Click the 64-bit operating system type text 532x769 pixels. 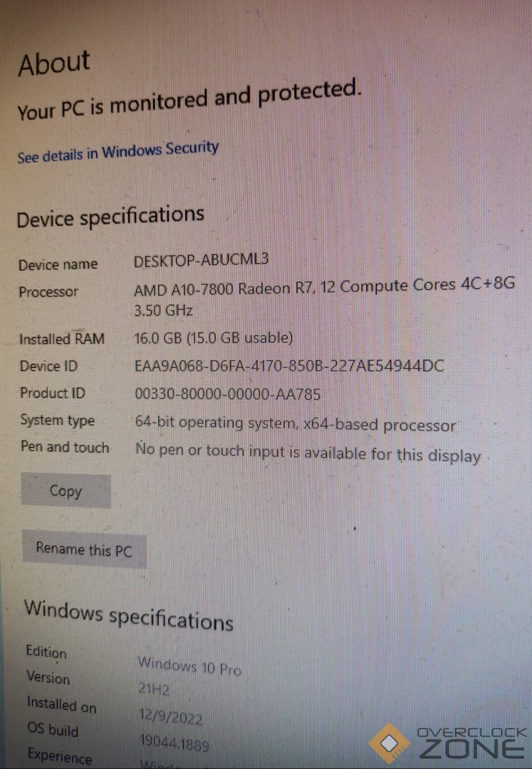pos(296,424)
